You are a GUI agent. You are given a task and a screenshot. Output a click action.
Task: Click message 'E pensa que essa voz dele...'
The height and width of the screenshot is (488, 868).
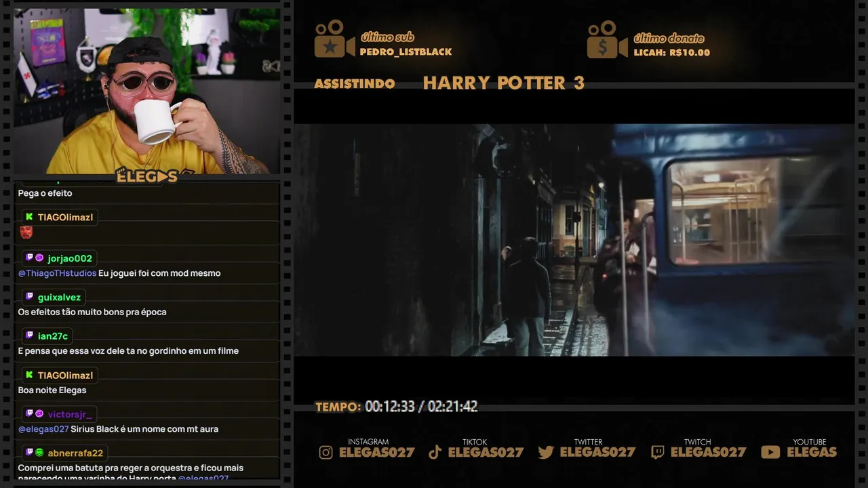pyautogui.click(x=128, y=351)
